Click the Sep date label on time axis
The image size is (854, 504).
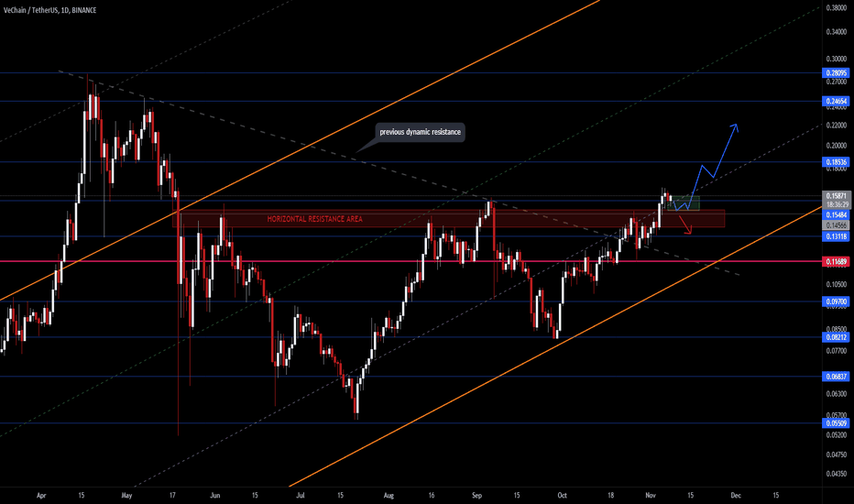[476, 495]
